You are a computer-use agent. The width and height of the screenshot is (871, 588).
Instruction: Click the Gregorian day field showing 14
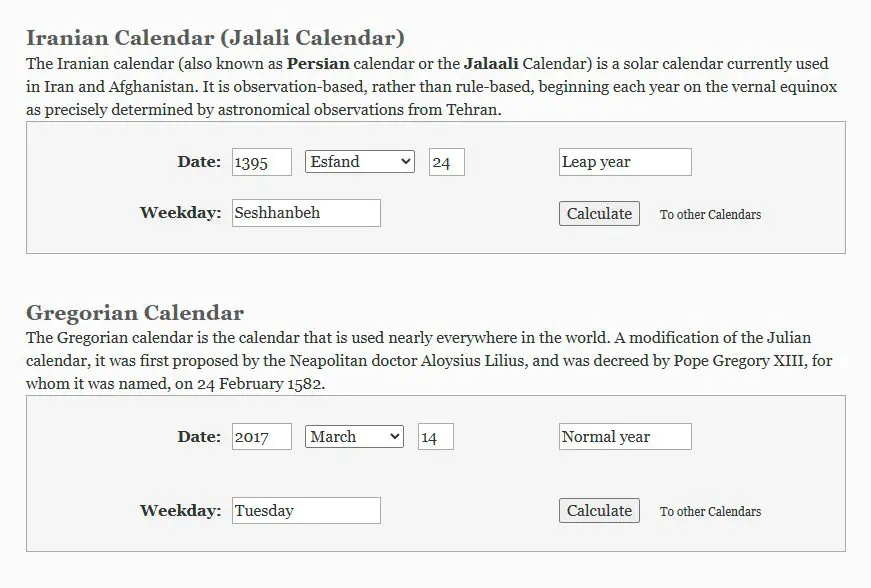436,436
